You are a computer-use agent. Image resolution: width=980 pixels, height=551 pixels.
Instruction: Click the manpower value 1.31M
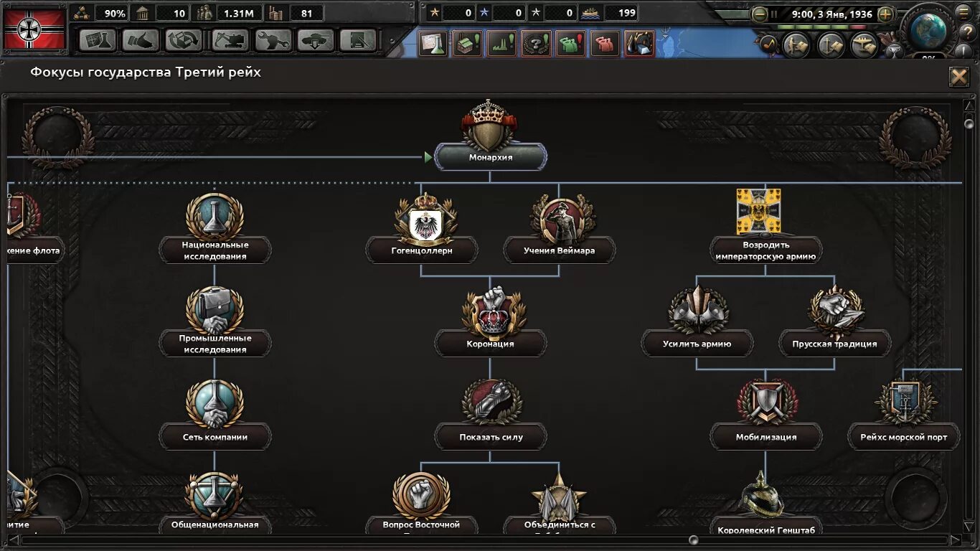(x=237, y=13)
